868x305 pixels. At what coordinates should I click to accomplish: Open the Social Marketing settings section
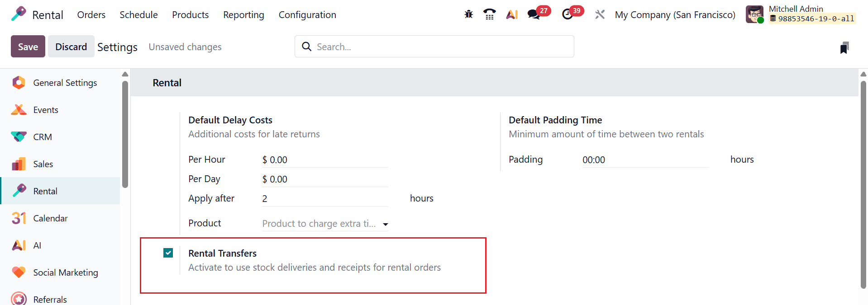[x=66, y=272]
